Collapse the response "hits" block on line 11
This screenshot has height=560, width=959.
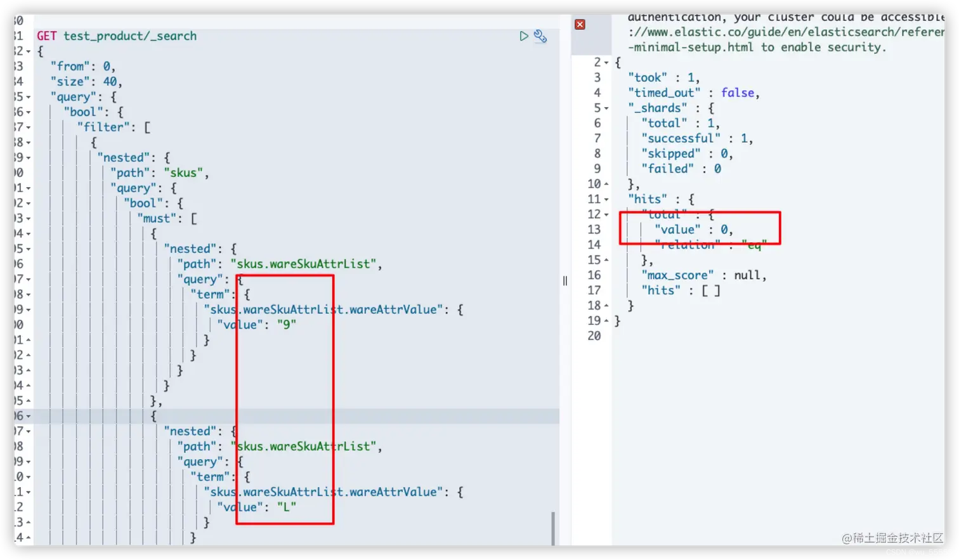(x=606, y=200)
